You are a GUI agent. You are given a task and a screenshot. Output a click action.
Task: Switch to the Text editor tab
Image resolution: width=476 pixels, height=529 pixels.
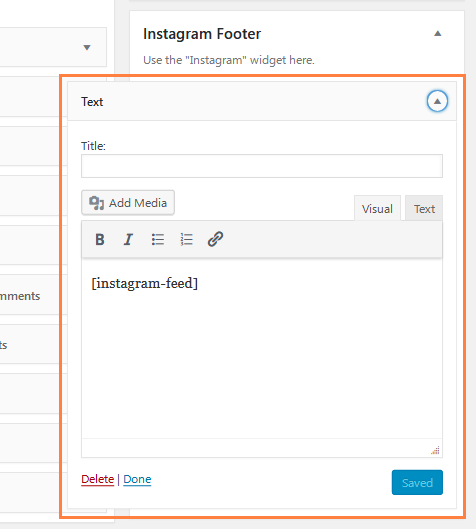424,208
